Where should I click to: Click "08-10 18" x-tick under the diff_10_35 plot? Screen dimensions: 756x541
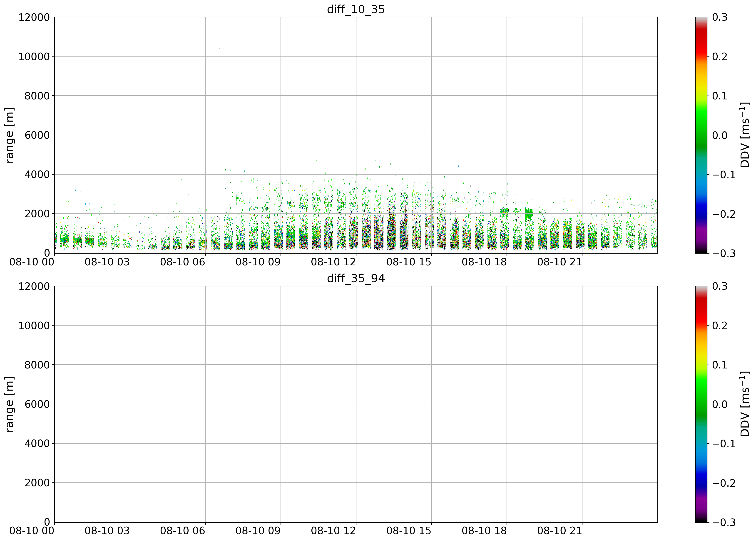point(484,262)
